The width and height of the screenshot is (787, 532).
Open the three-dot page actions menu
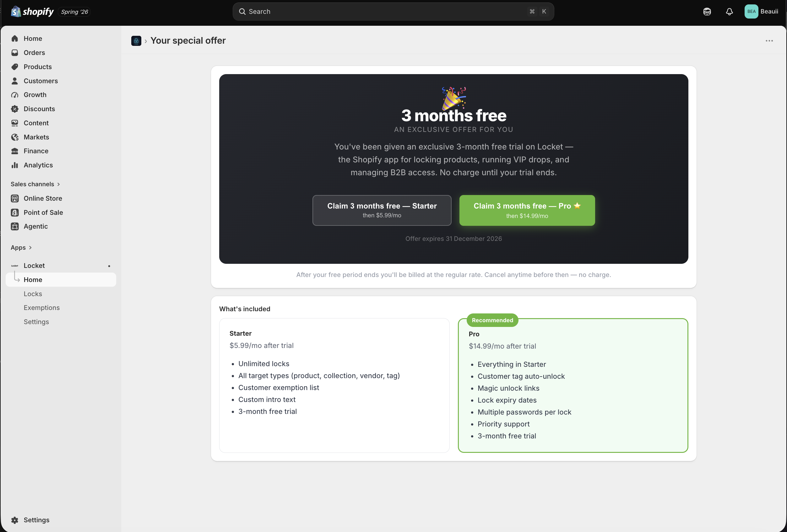(x=769, y=41)
